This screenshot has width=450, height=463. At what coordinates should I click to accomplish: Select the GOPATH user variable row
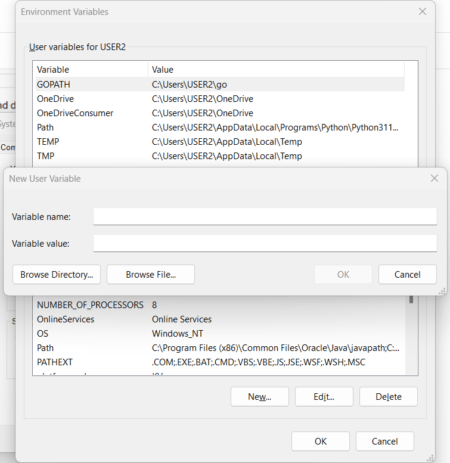220,84
